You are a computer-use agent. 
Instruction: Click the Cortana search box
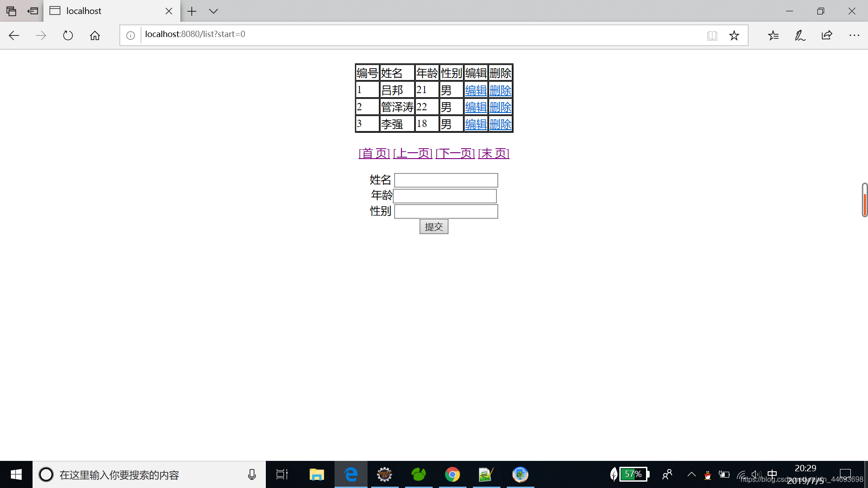pos(149,474)
